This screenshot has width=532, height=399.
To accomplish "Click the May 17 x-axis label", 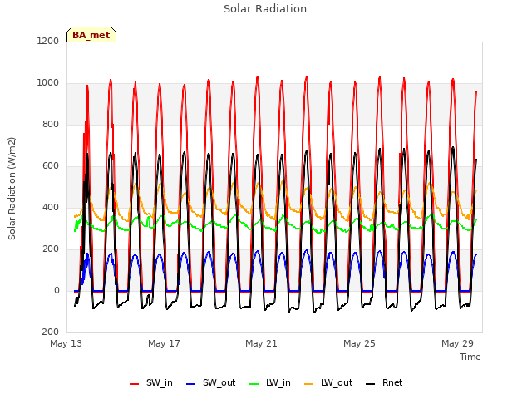I will (164, 343).
